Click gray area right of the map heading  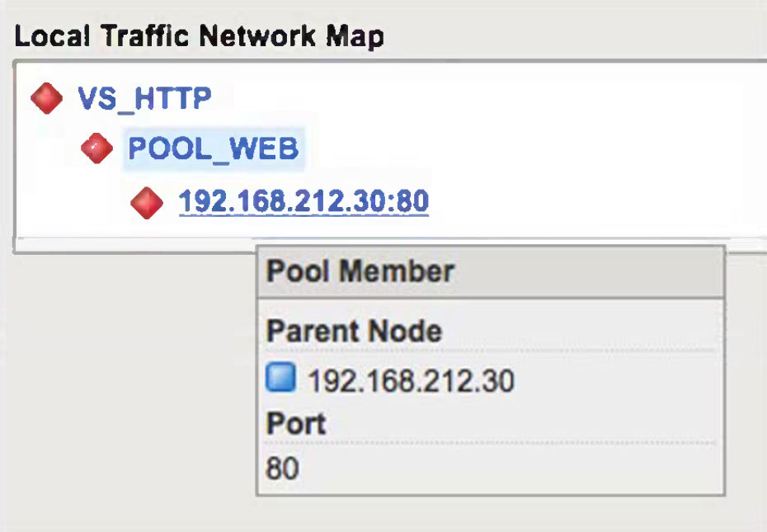pyautogui.click(x=577, y=36)
